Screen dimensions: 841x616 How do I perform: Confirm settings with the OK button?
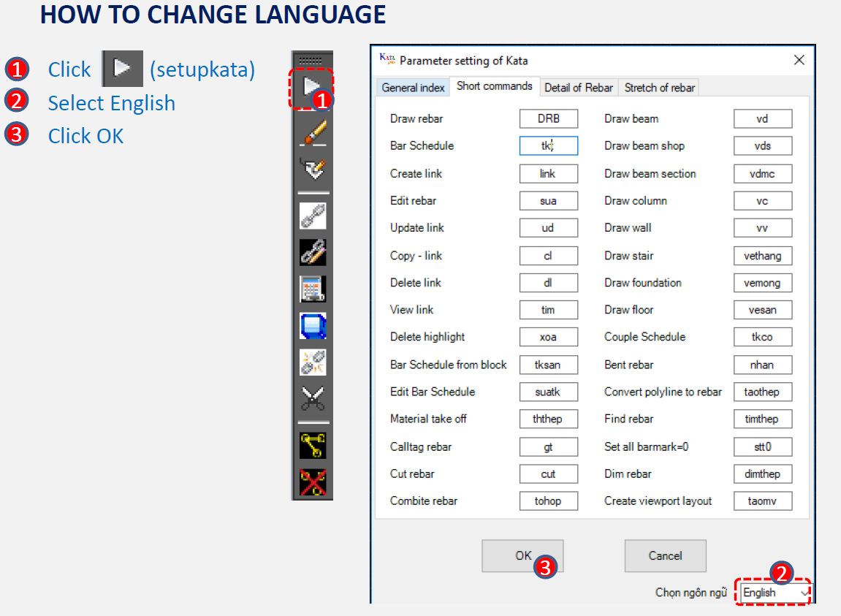click(522, 556)
